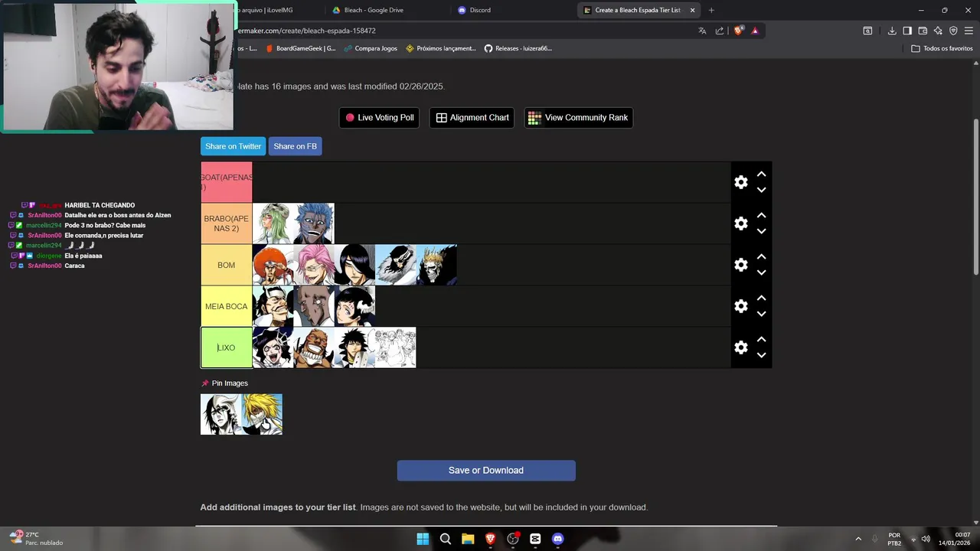Click the BRABO tier label
The image size is (980, 551).
226,223
